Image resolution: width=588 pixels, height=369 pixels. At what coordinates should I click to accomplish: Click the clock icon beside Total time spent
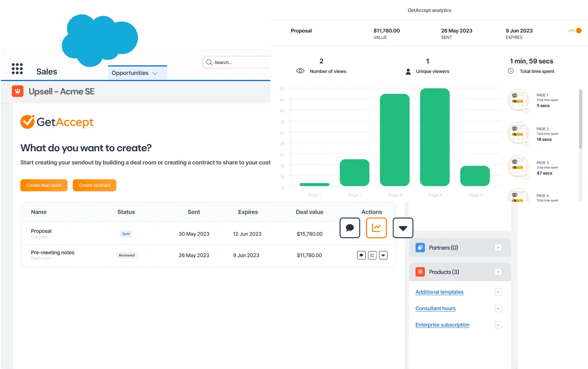[x=511, y=71]
